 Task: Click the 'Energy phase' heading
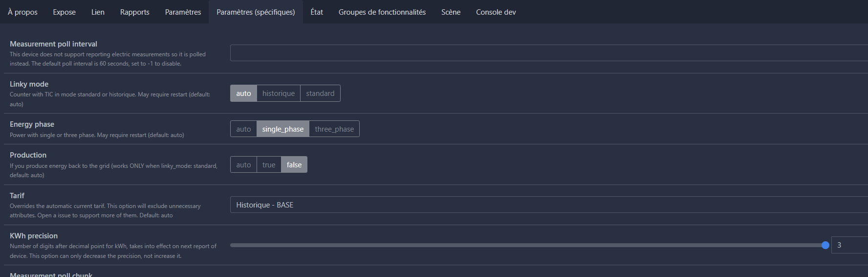[32, 124]
